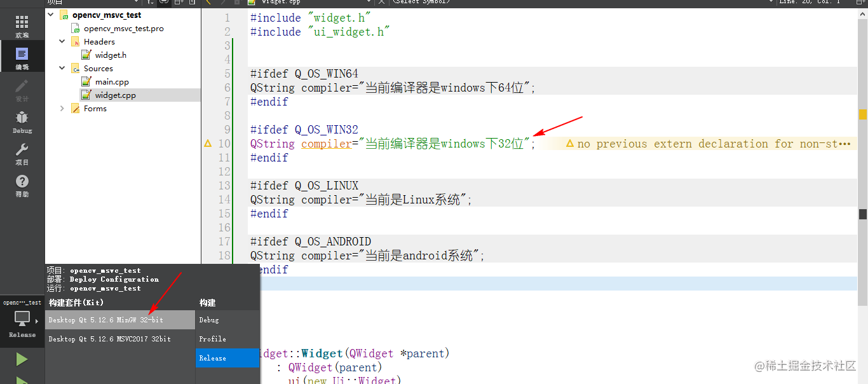Open the Welcome (欢迎) mode
The width and height of the screenshot is (868, 384).
click(x=22, y=27)
